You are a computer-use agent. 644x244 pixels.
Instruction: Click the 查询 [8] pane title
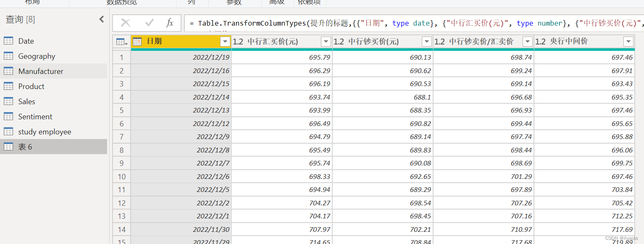click(20, 19)
